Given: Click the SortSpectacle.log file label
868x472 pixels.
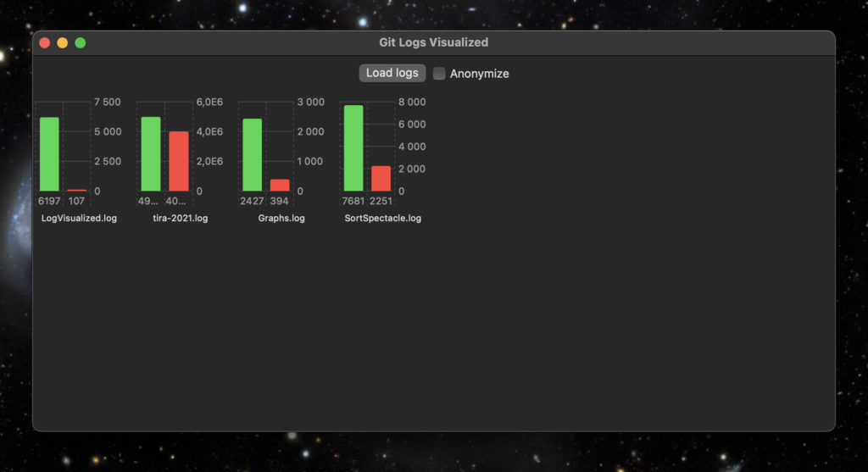Looking at the screenshot, I should [x=382, y=218].
